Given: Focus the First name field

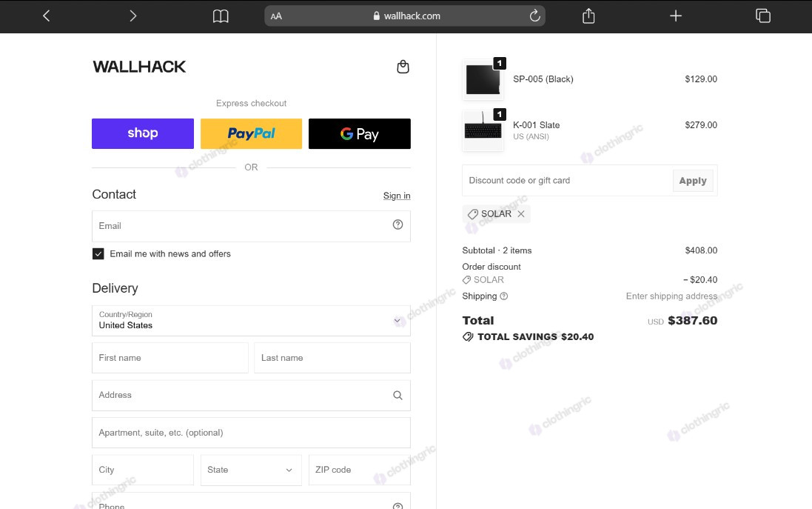Looking at the screenshot, I should [x=170, y=358].
